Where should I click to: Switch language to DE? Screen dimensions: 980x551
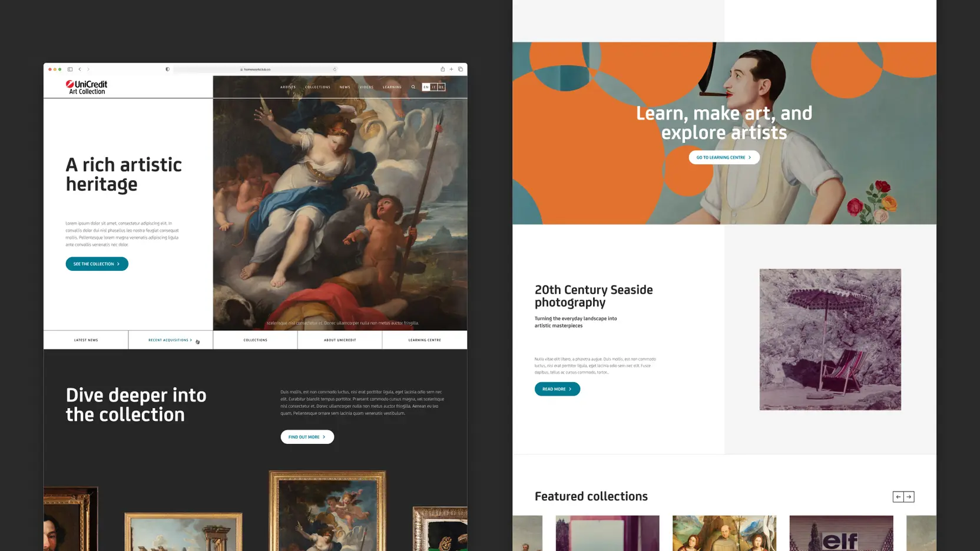tap(442, 87)
